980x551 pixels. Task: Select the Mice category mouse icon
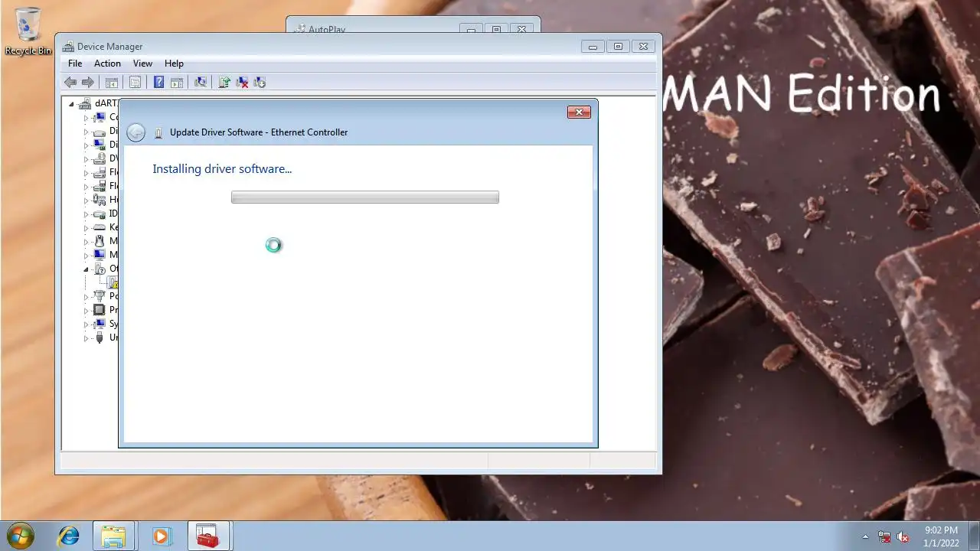(x=99, y=241)
